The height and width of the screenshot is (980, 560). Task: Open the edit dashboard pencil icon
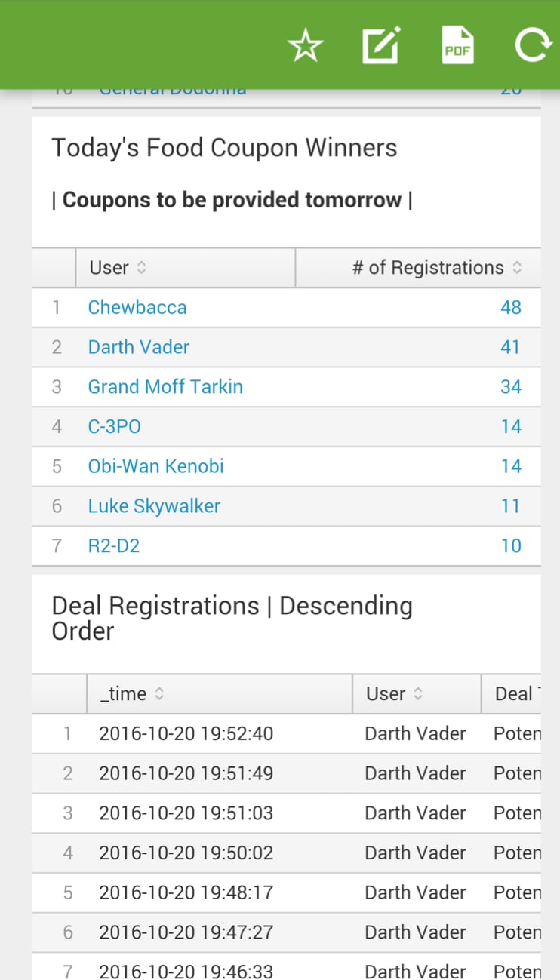pyautogui.click(x=381, y=46)
